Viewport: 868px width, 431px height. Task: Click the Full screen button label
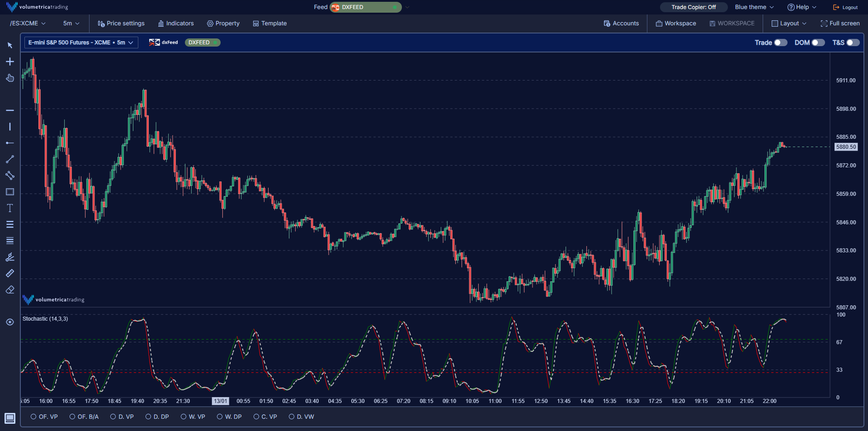844,24
